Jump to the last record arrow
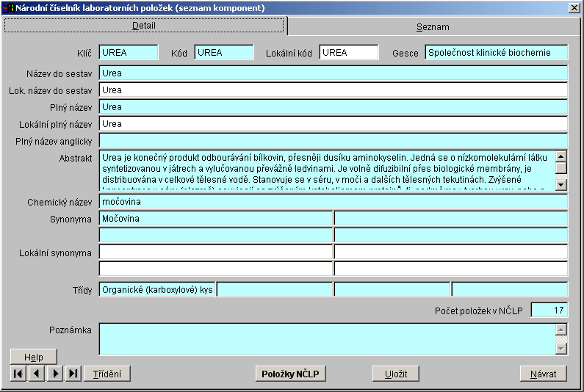The width and height of the screenshot is (584, 392). [x=73, y=374]
